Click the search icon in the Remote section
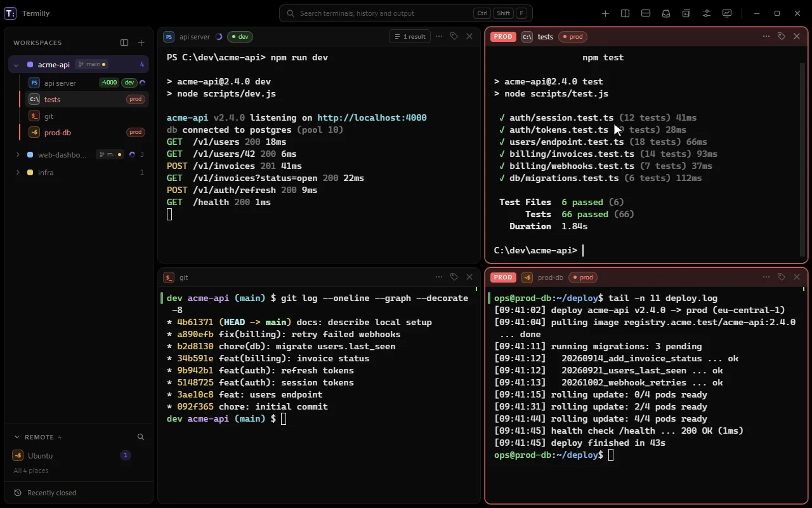 [x=141, y=437]
